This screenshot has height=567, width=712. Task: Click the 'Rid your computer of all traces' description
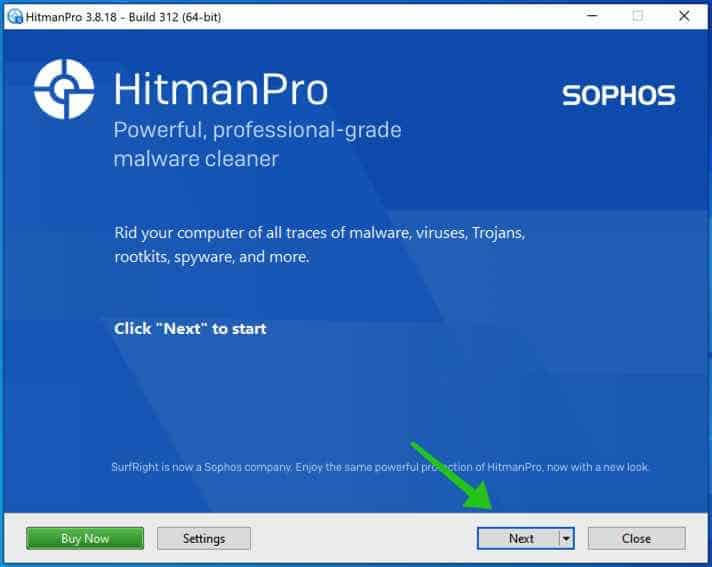[x=320, y=233]
